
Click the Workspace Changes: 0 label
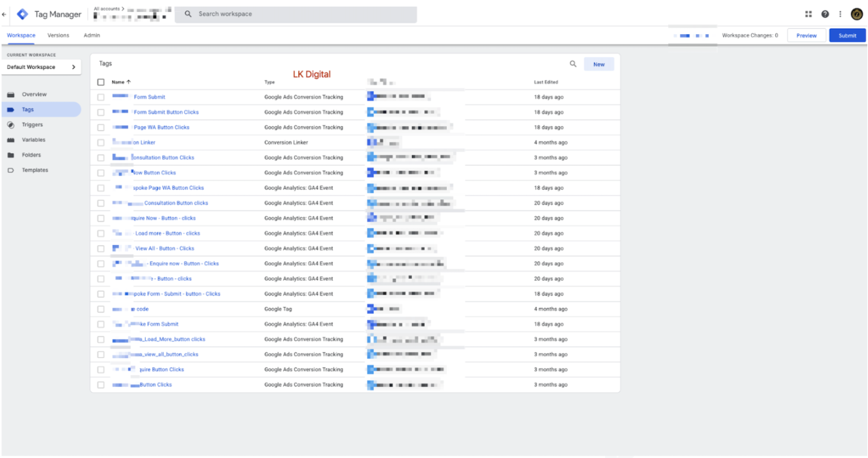tap(750, 35)
